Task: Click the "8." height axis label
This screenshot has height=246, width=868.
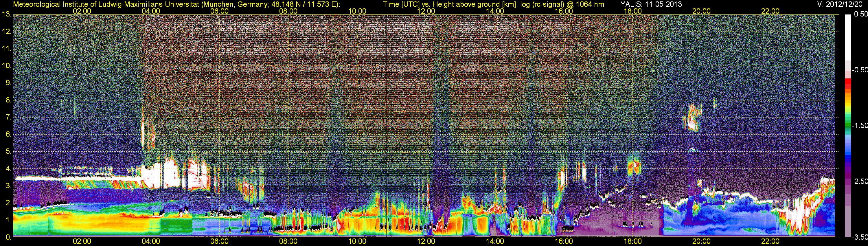Action: click(x=8, y=100)
